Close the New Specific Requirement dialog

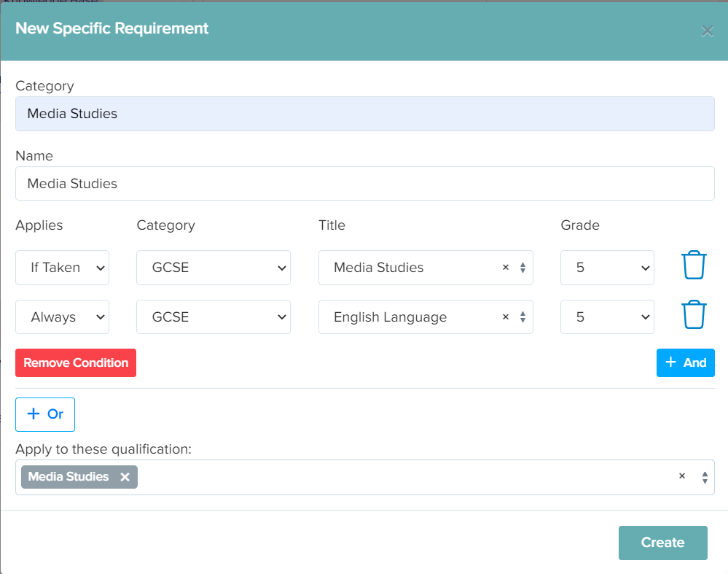707,31
